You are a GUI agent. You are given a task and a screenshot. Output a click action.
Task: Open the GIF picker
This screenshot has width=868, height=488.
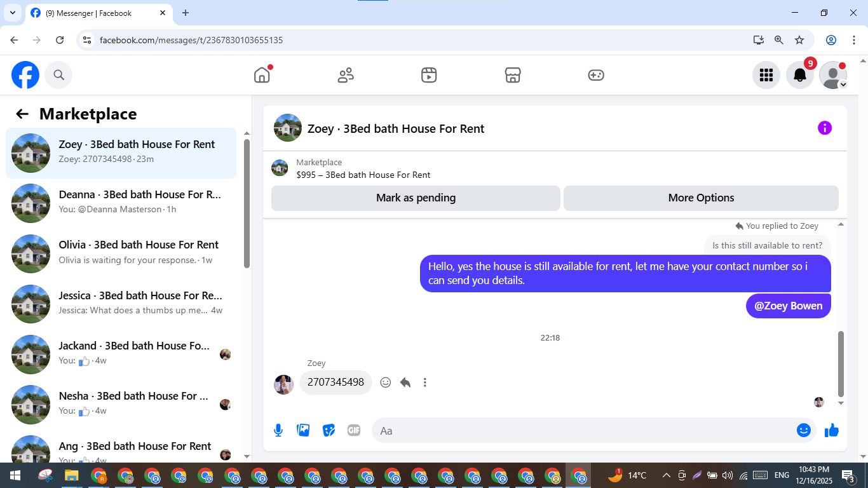354,430
